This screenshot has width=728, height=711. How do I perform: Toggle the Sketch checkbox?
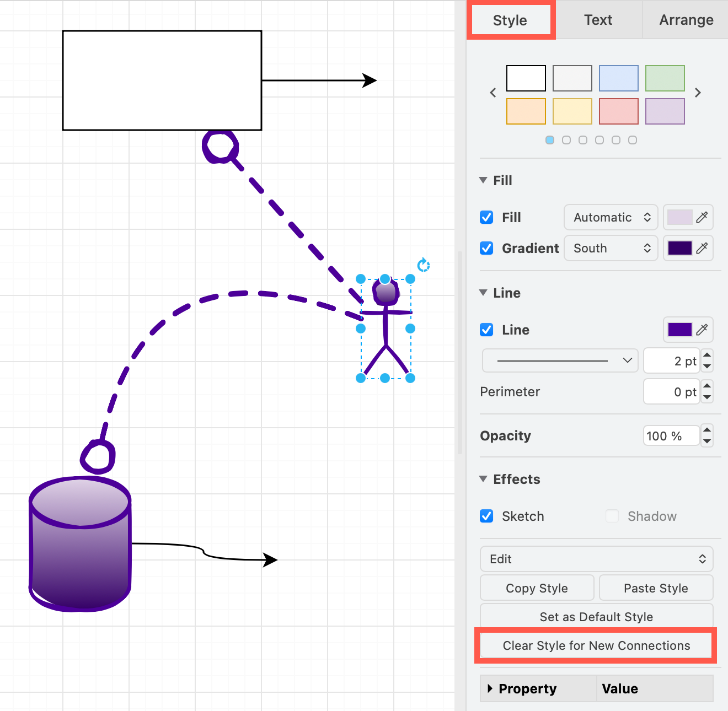486,516
